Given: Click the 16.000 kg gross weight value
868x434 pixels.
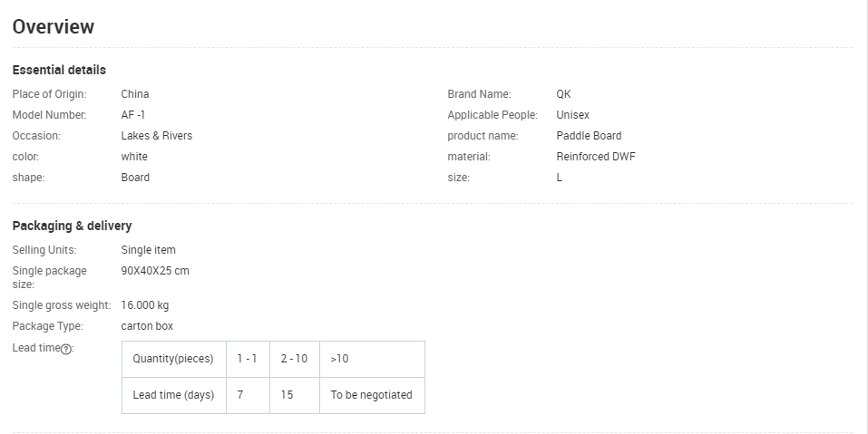Looking at the screenshot, I should tap(145, 305).
